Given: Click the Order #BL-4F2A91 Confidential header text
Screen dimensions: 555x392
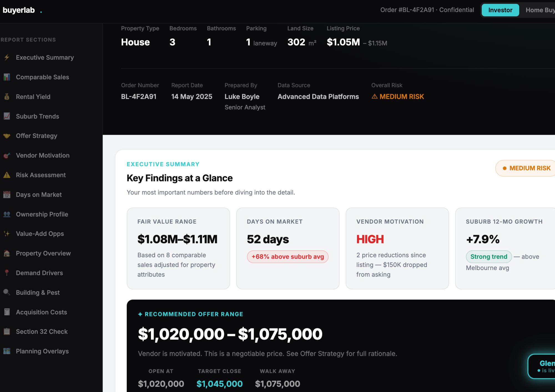Looking at the screenshot, I should 427,10.
